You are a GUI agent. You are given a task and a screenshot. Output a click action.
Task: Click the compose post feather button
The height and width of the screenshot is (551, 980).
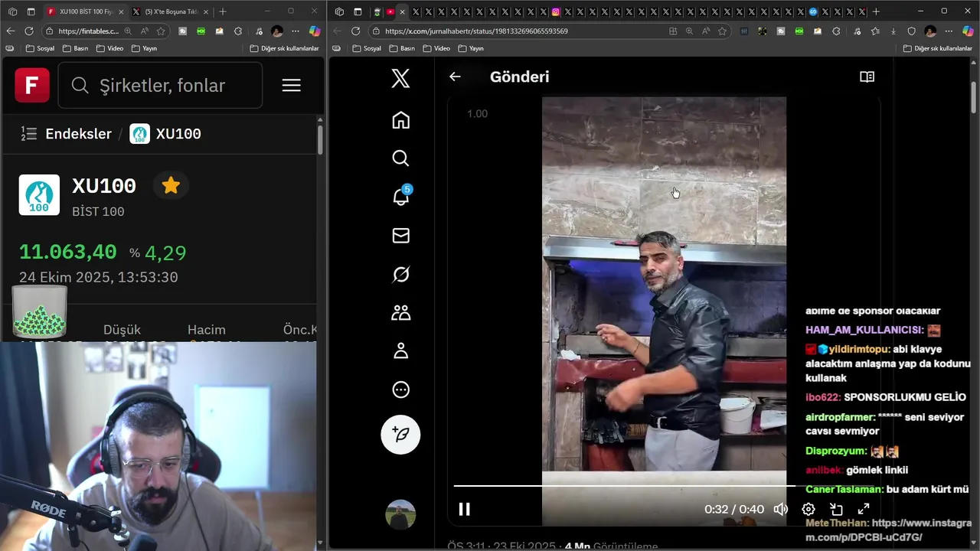coord(400,435)
